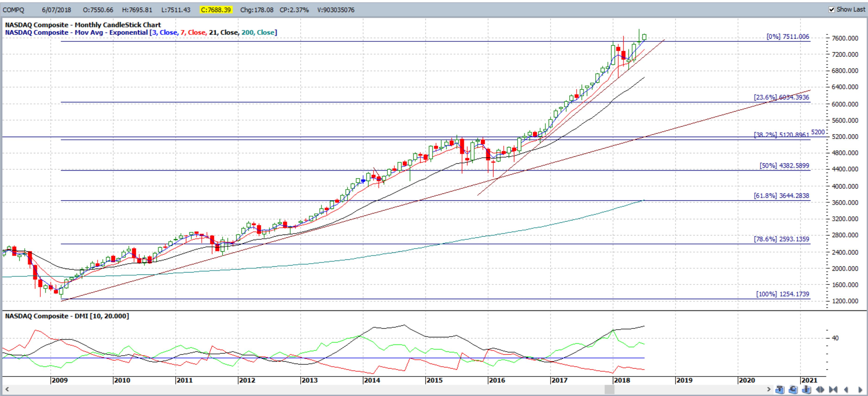Click the H:7695.81 high value

coord(137,10)
